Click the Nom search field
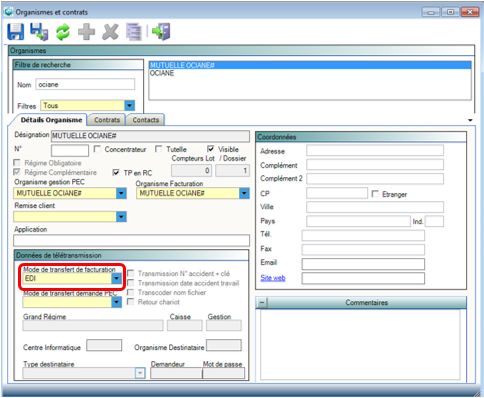 [85, 84]
